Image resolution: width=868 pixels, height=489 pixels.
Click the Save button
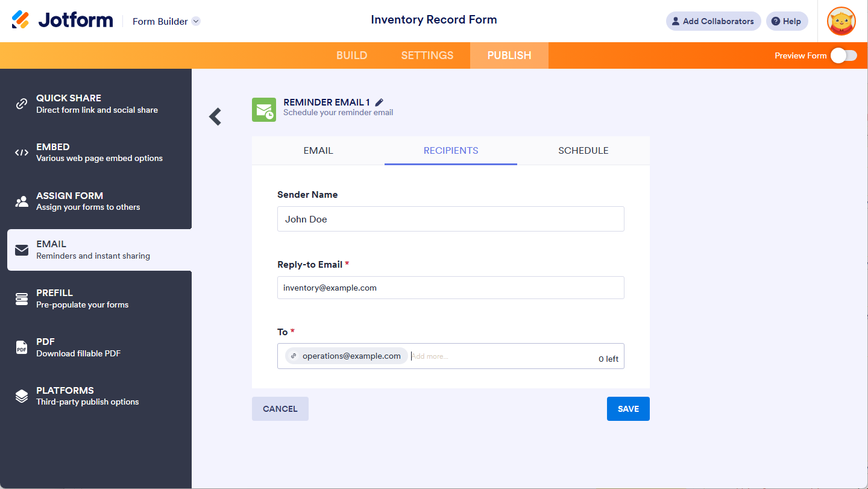click(x=628, y=409)
